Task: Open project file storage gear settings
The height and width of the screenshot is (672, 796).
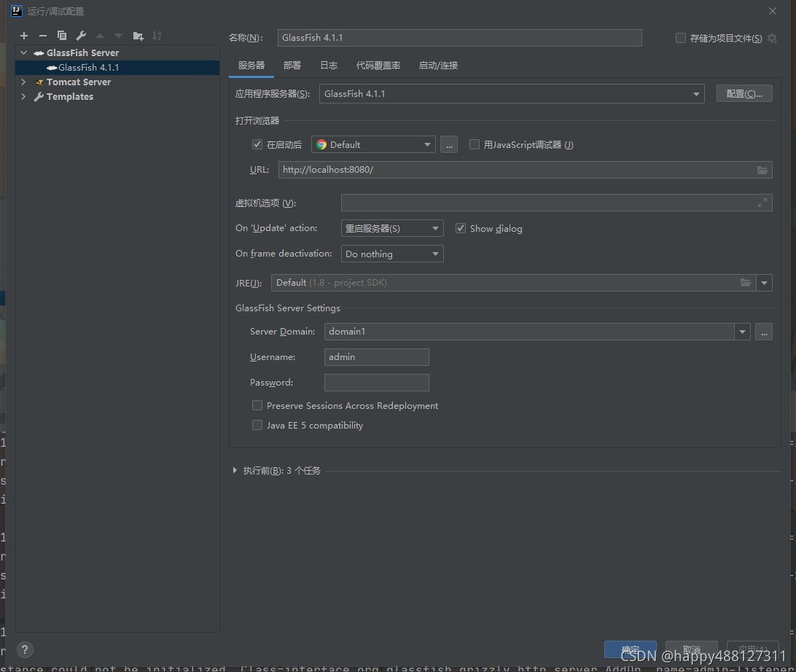Action: [772, 38]
